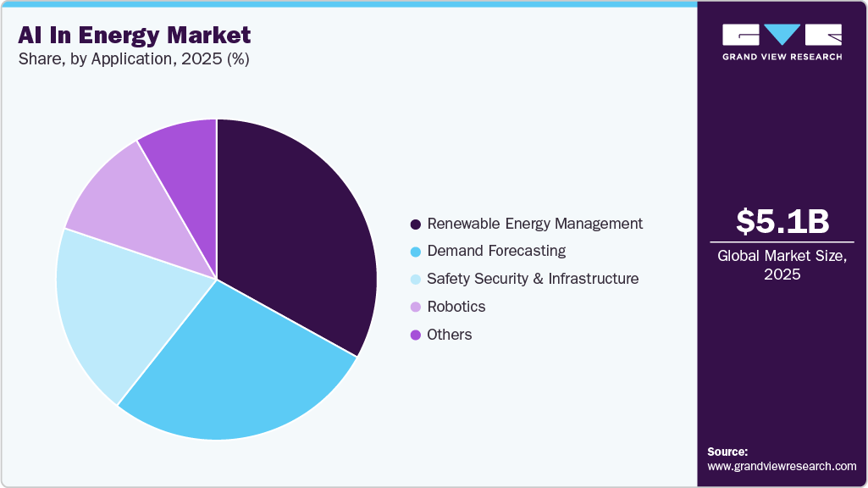Viewport: 868px width, 488px height.
Task: Select the blue triangle in the GVR logo
Action: coord(783,34)
